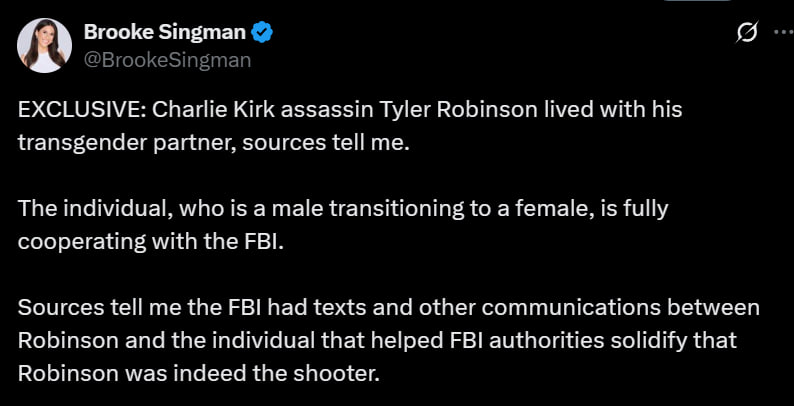Viewport: 794px width, 406px height.
Task: Open the three-dot more options menu
Action: (784, 33)
